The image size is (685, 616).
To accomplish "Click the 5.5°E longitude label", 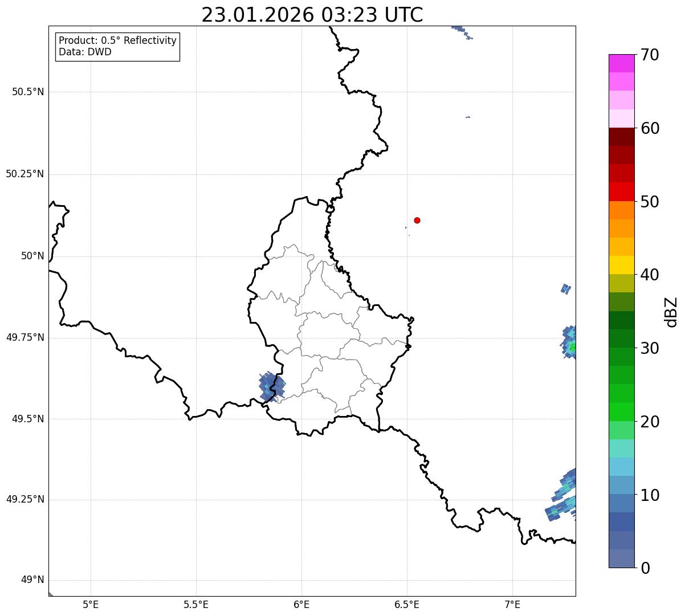I will click(196, 605).
